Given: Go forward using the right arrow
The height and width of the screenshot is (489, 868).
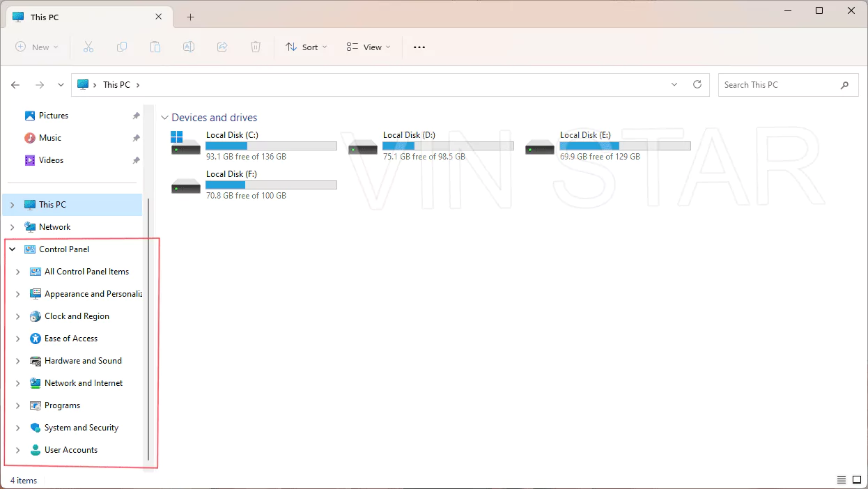Looking at the screenshot, I should (40, 85).
